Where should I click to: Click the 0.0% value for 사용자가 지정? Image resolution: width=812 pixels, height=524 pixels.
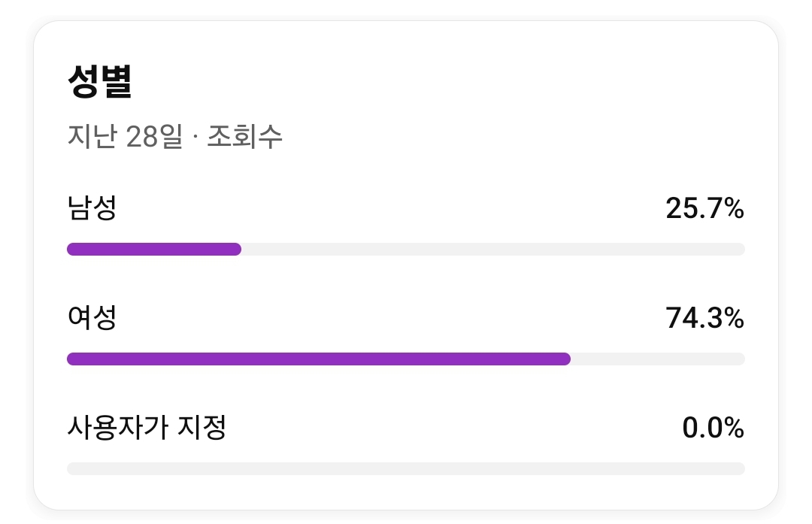(713, 429)
